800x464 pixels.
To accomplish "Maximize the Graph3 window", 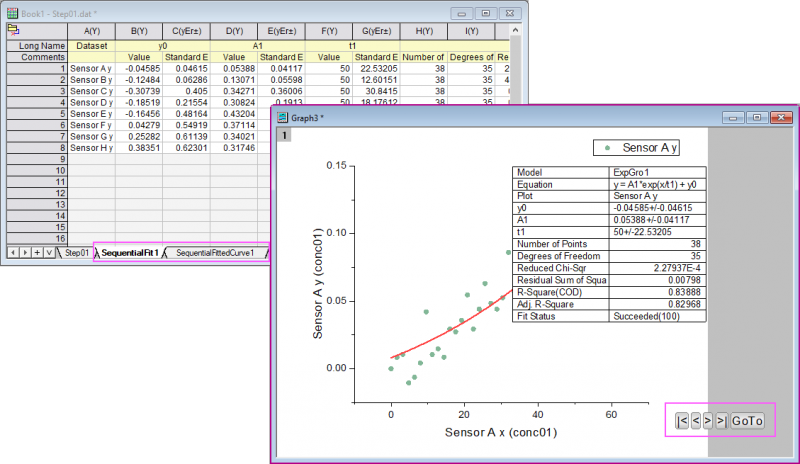I will (757, 118).
